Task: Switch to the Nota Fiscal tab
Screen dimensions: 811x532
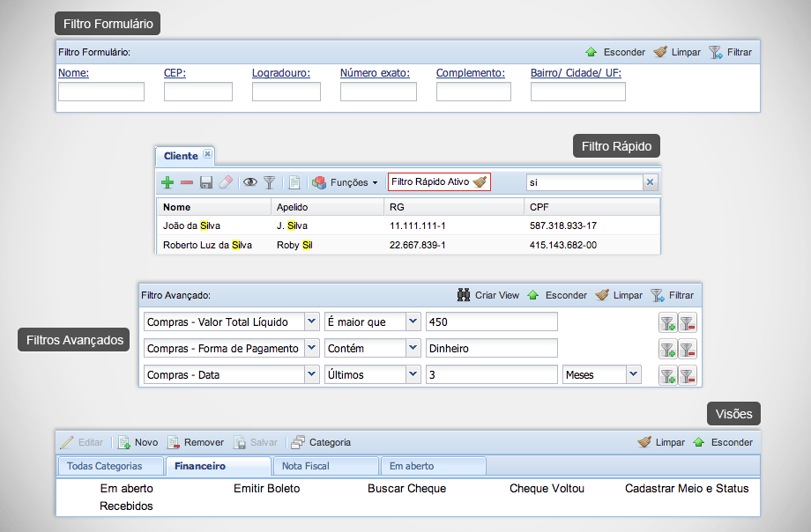Action: pos(325,466)
